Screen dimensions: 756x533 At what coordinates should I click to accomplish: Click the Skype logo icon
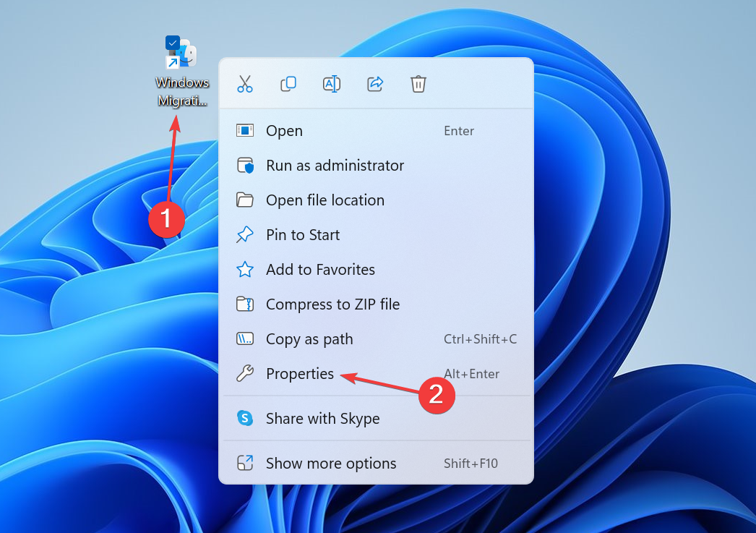tap(245, 418)
